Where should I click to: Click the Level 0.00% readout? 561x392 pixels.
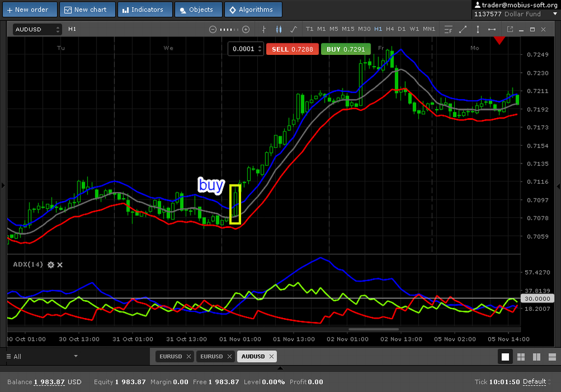(x=264, y=382)
